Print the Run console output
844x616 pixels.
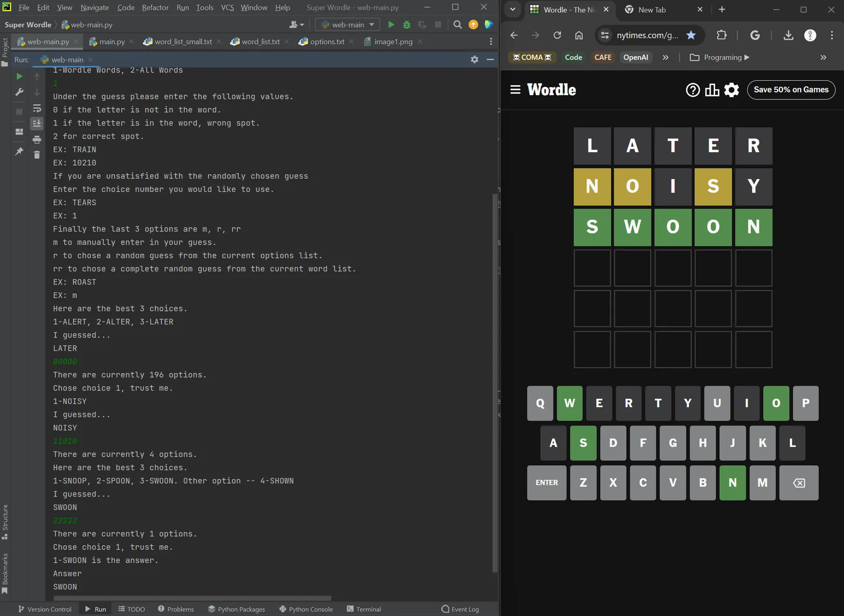(37, 139)
